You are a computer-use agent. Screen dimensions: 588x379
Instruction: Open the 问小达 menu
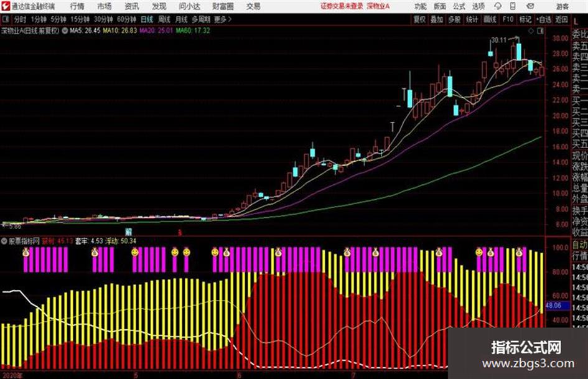[x=189, y=6]
